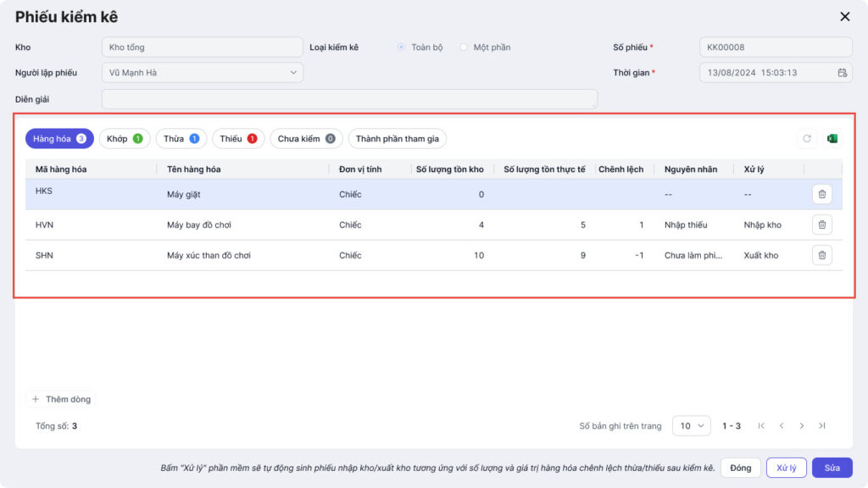Show the Thành phần tham gia tab

[397, 139]
